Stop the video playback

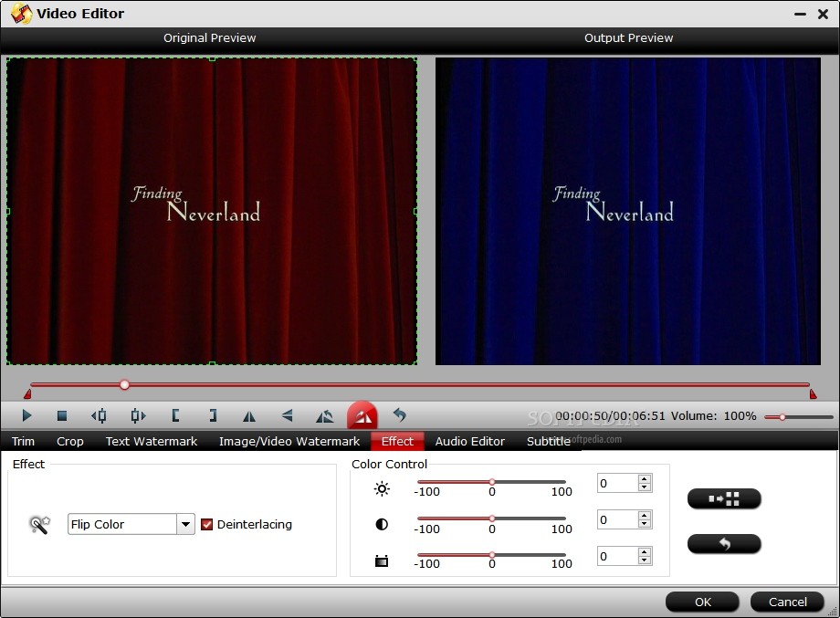pyautogui.click(x=62, y=415)
